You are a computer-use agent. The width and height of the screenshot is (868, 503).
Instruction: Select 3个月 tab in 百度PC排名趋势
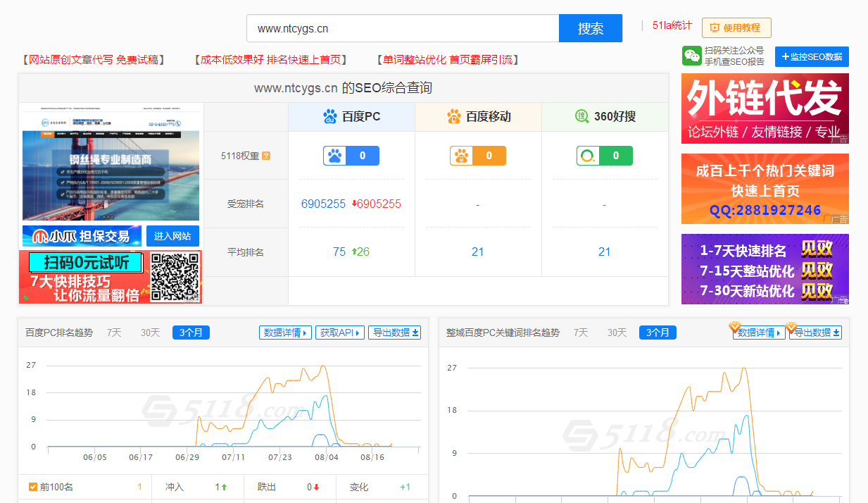(x=191, y=333)
